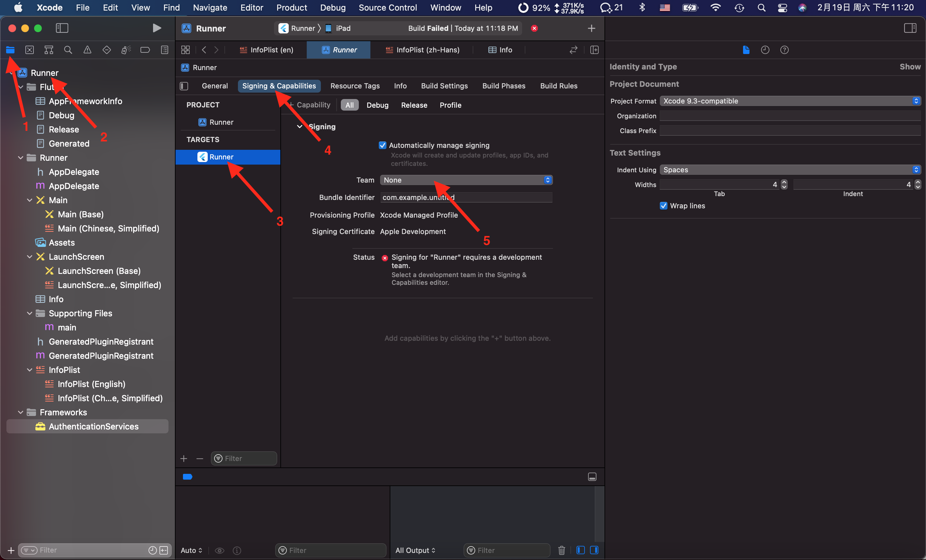Open the Product menu
926x560 pixels.
pyautogui.click(x=292, y=7)
